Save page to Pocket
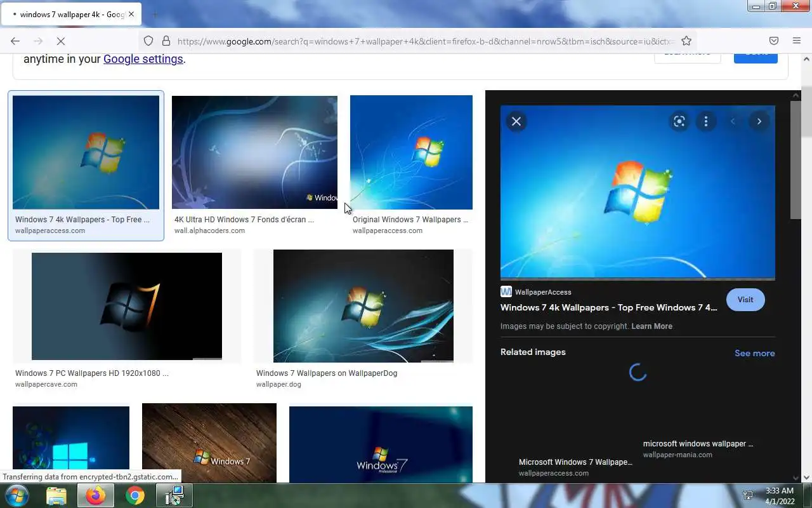The image size is (812, 508). [774, 41]
